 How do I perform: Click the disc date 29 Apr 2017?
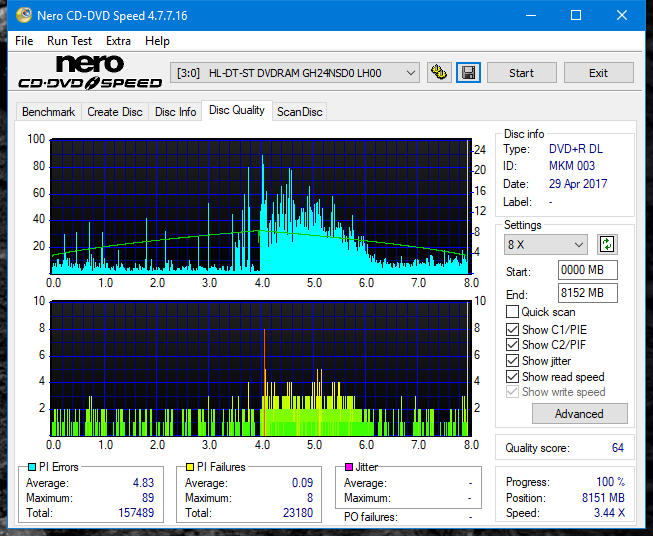point(578,184)
